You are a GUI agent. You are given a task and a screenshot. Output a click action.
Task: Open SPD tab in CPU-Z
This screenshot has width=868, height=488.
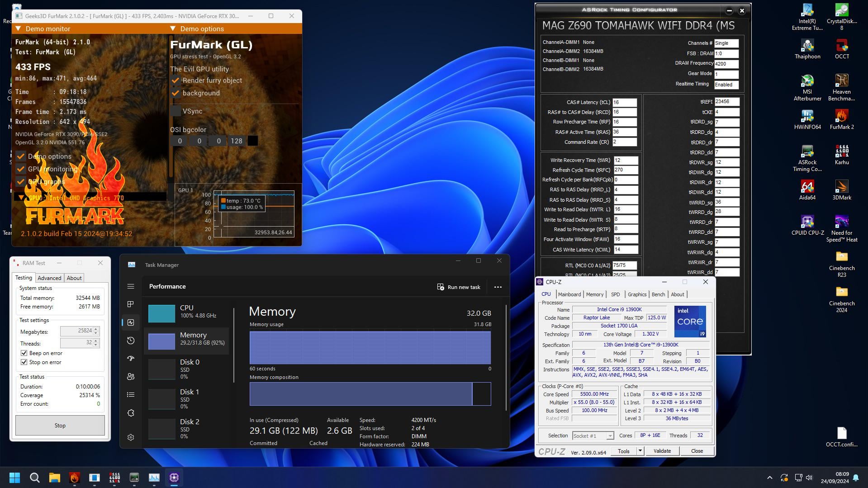click(x=615, y=294)
